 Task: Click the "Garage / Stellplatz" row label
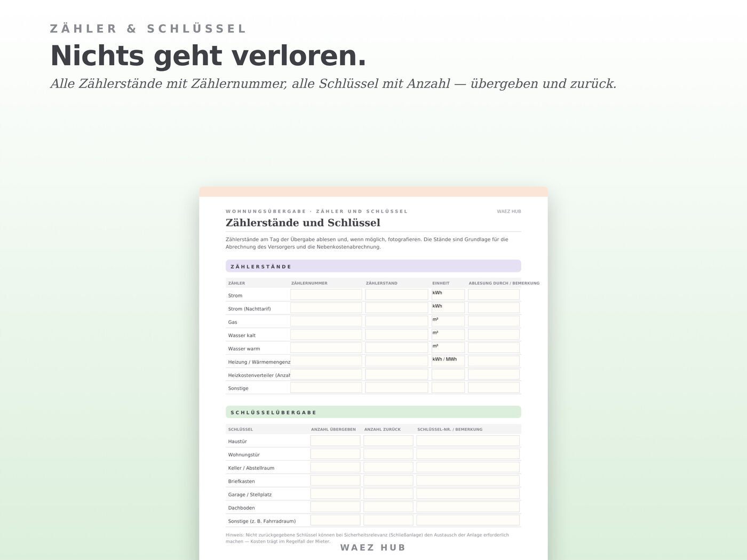[250, 495]
